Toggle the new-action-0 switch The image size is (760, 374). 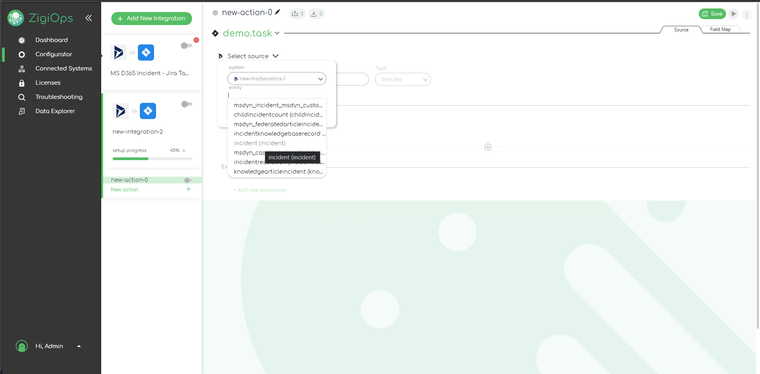click(x=188, y=180)
